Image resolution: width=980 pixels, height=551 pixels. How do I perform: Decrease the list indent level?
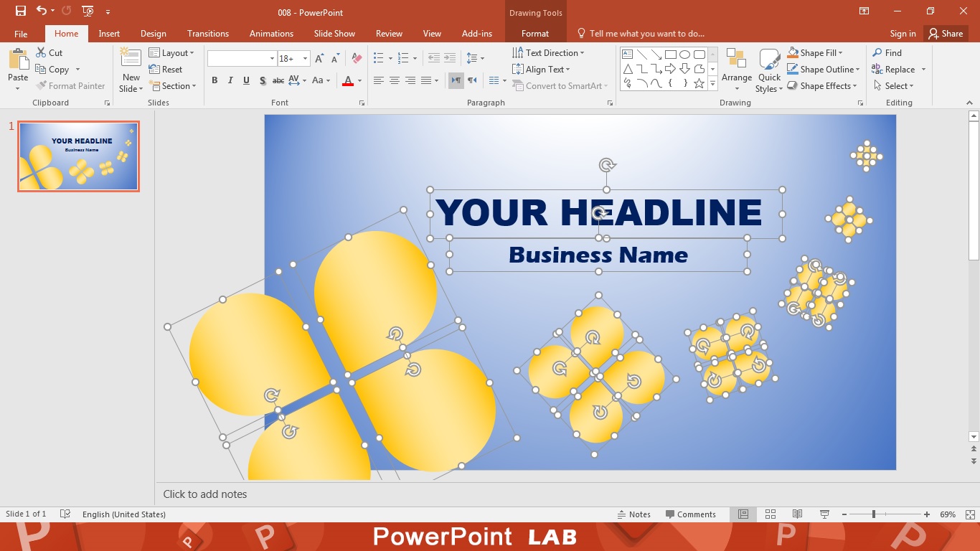[x=433, y=59]
